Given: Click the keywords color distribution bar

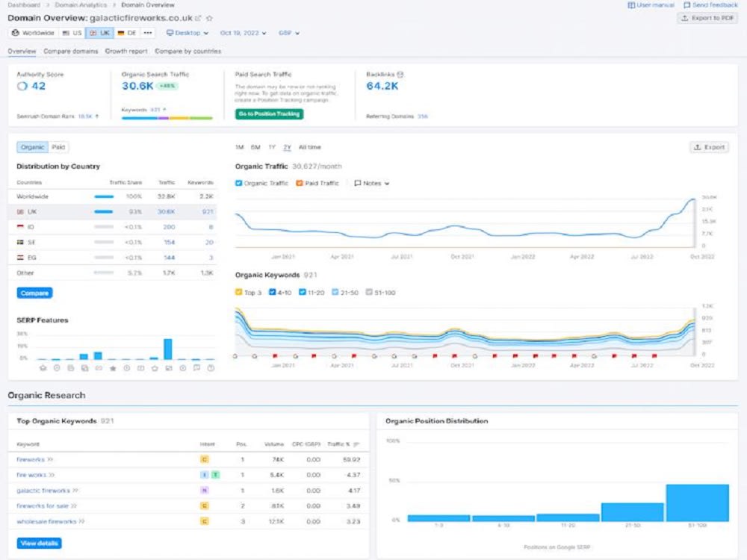Looking at the screenshot, I should pos(167,118).
